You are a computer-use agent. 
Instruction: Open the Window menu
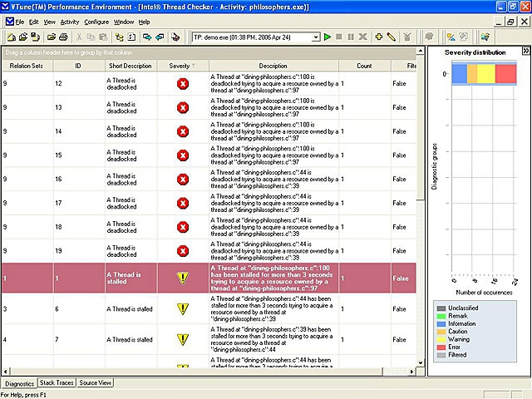pos(124,22)
